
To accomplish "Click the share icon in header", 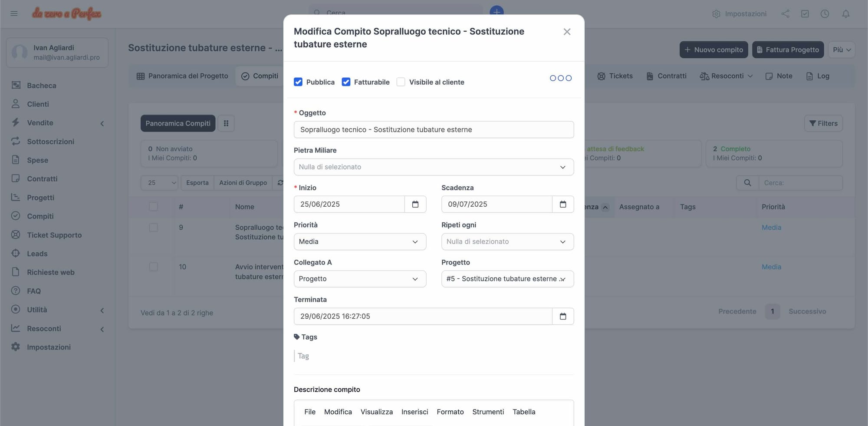I will (785, 14).
